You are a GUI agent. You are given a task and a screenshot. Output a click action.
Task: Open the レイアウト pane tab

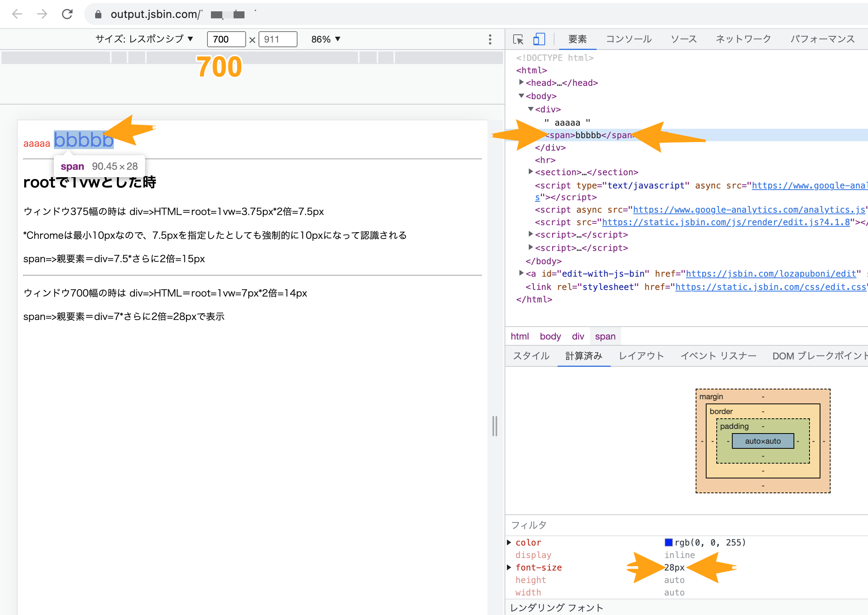641,356
